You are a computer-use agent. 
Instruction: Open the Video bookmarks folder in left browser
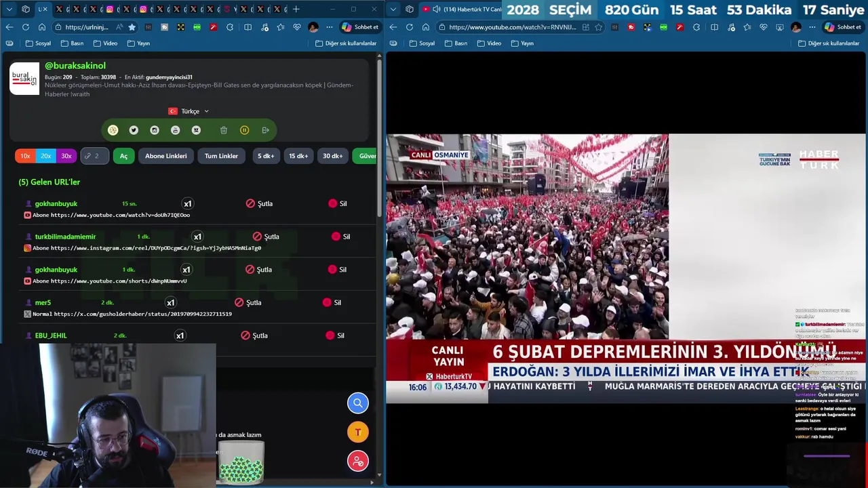105,43
